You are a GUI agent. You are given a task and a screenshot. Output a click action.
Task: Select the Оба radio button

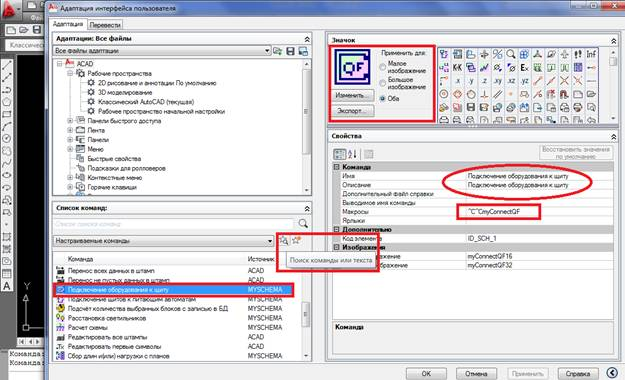(x=383, y=98)
